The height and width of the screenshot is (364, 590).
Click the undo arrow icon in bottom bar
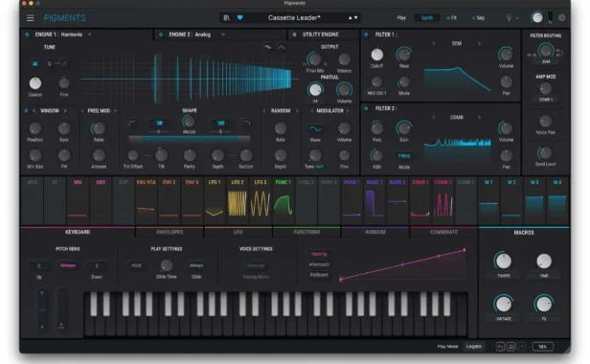(x=500, y=347)
